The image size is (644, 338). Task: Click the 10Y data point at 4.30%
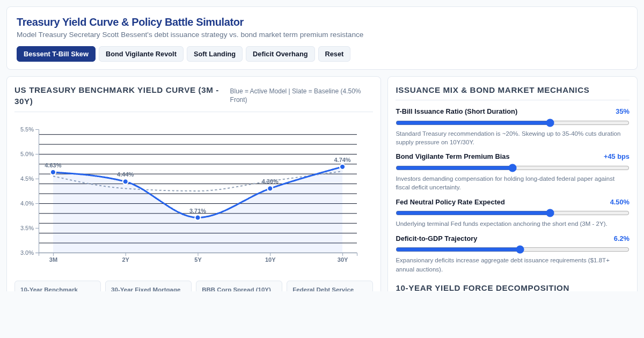270,188
